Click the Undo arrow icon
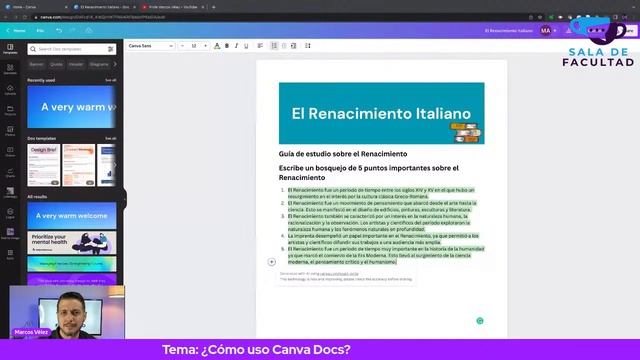 pyautogui.click(x=59, y=31)
